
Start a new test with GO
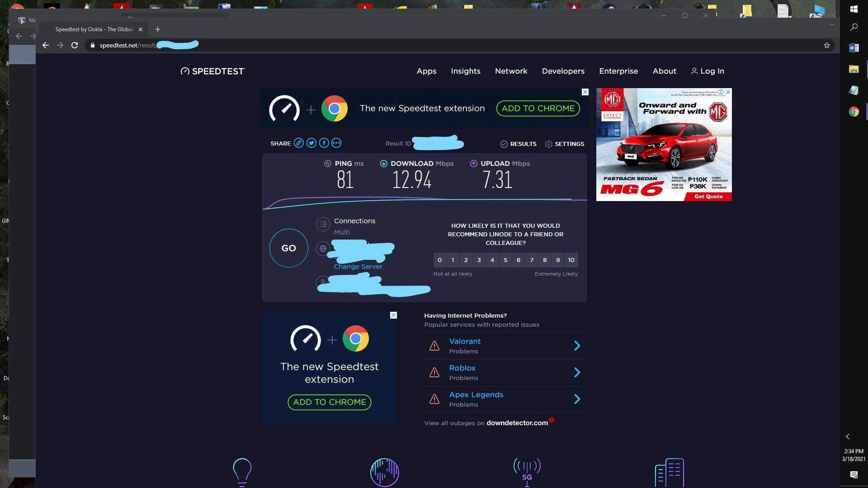point(288,248)
